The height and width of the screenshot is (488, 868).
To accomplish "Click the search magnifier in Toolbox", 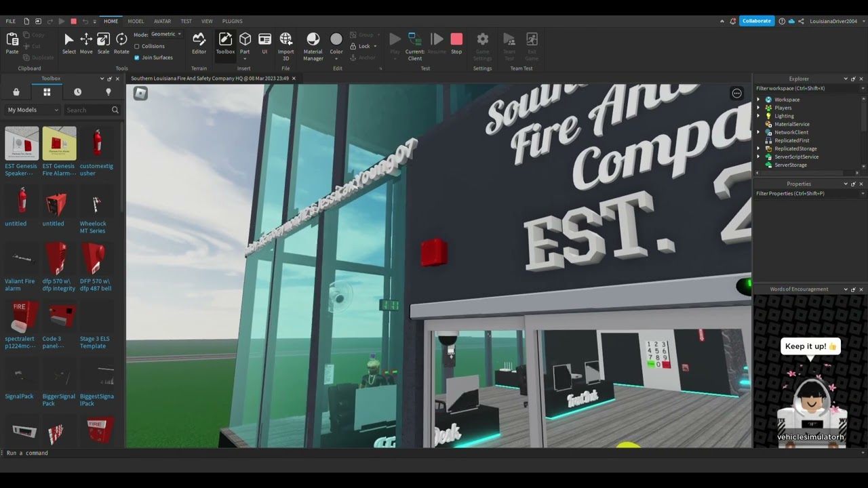I will point(115,110).
